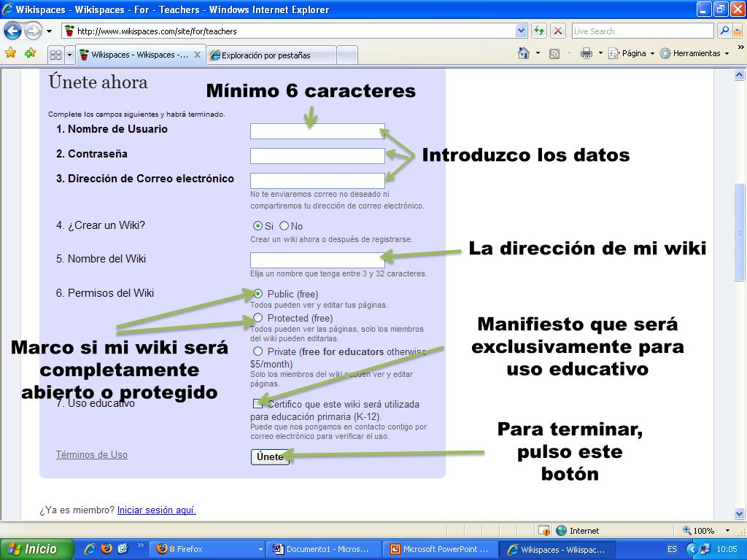The height and width of the screenshot is (560, 747).
Task: Click the RSS feeds icon
Action: (554, 53)
